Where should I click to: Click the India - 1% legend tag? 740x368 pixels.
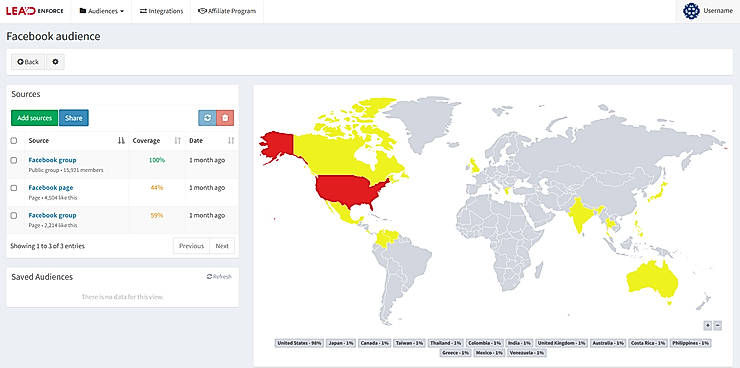tap(520, 343)
